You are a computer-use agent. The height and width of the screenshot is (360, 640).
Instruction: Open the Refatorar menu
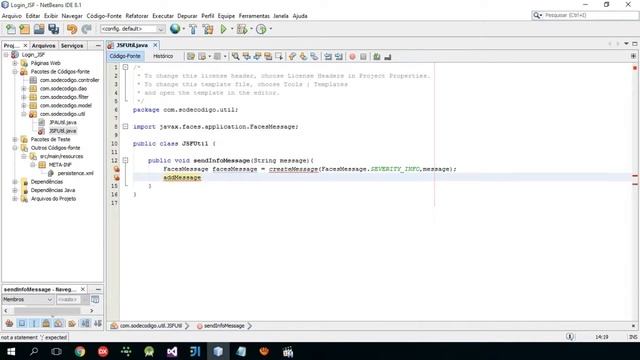(x=137, y=16)
